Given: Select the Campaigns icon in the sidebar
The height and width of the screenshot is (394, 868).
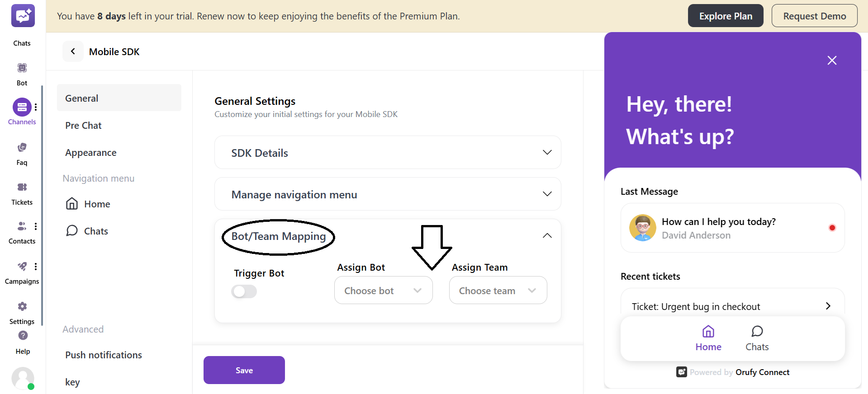Looking at the screenshot, I should 22,267.
